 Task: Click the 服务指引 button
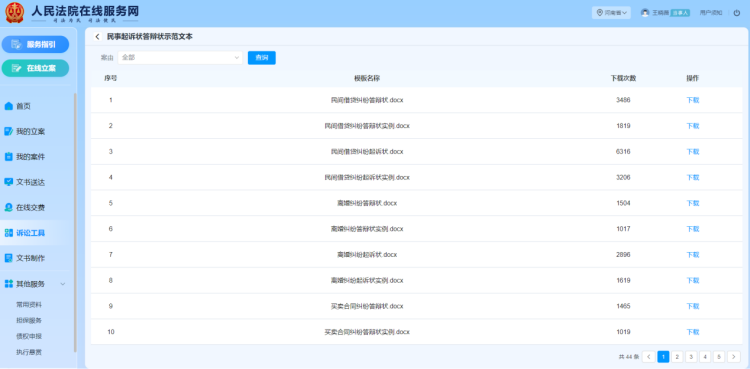35,45
